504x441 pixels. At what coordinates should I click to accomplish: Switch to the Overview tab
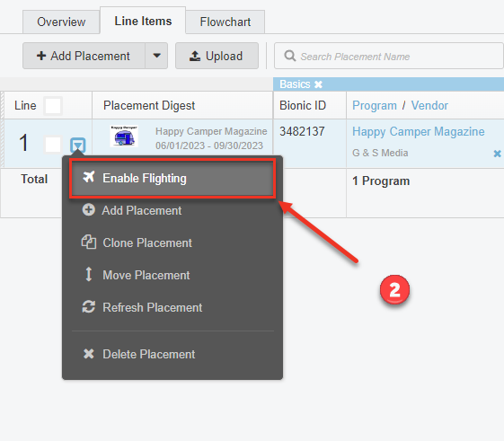coord(61,22)
